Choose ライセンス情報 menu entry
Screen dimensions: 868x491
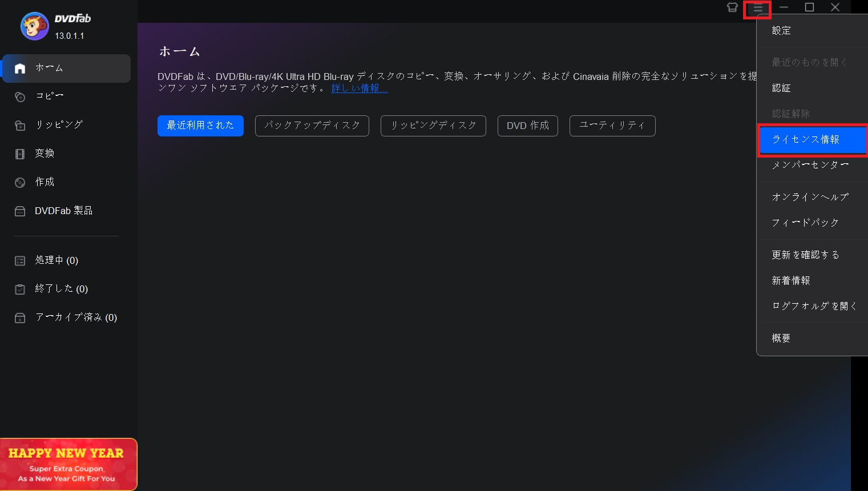tap(812, 139)
